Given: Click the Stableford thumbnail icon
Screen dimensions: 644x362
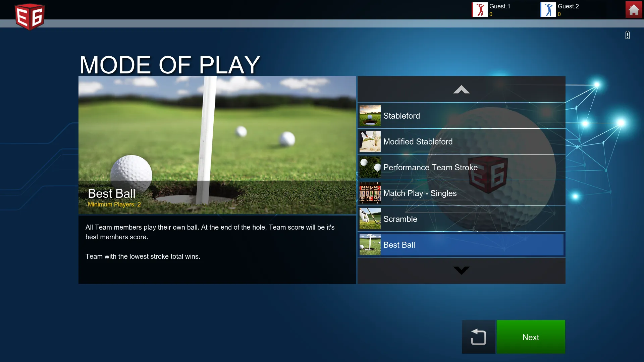Looking at the screenshot, I should point(370,116).
